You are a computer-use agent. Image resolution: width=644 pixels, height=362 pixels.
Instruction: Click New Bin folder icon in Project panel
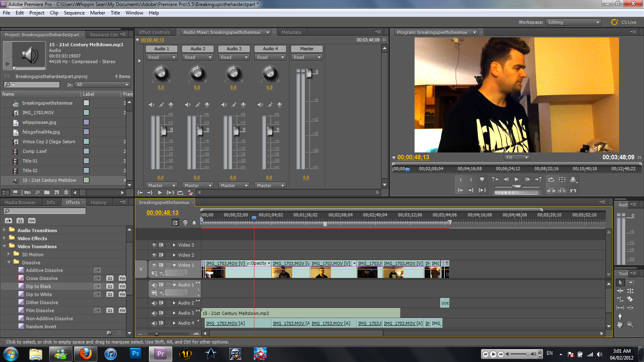coord(47,193)
